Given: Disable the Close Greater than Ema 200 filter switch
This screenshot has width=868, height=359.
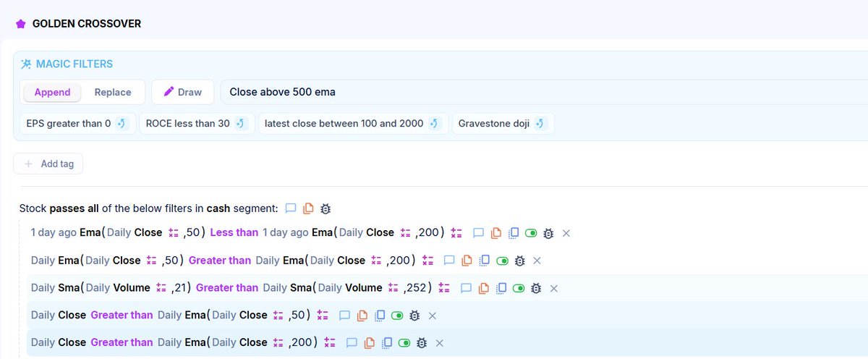Looking at the screenshot, I should coord(404,343).
